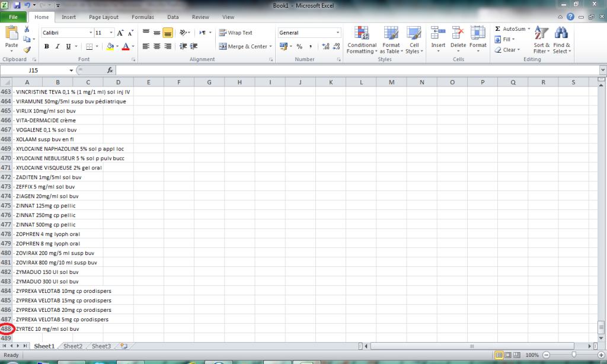The image size is (607, 364).
Task: Open the Calibri font name dropdown
Action: coord(91,33)
